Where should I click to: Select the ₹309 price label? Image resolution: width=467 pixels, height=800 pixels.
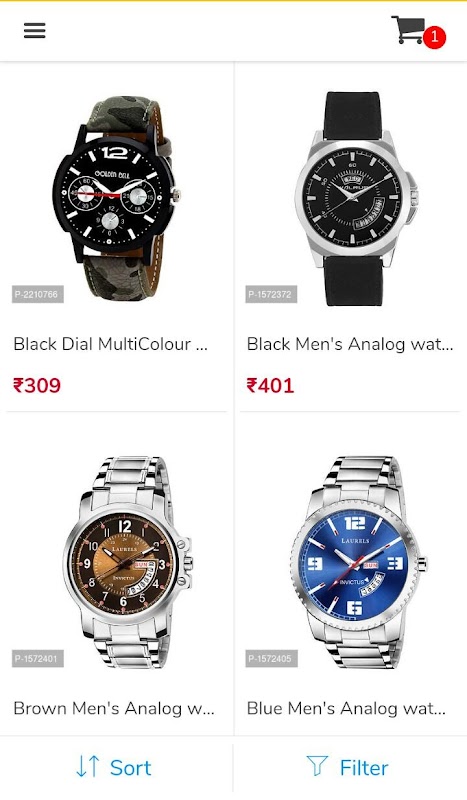[37, 385]
